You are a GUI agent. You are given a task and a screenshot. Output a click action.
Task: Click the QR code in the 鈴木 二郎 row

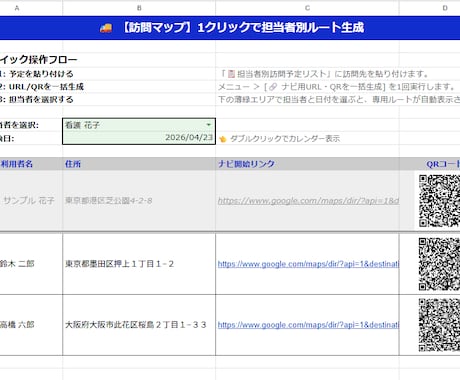pos(439,264)
